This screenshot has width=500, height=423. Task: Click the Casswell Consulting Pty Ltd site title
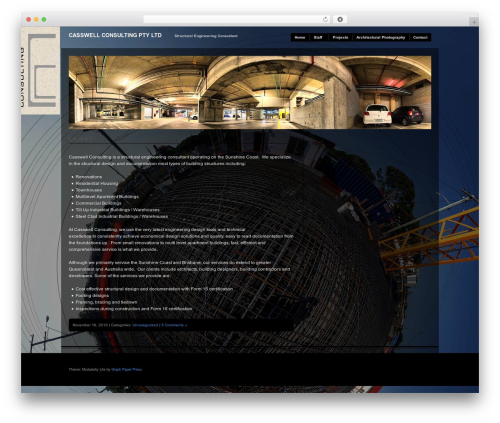[x=115, y=35]
